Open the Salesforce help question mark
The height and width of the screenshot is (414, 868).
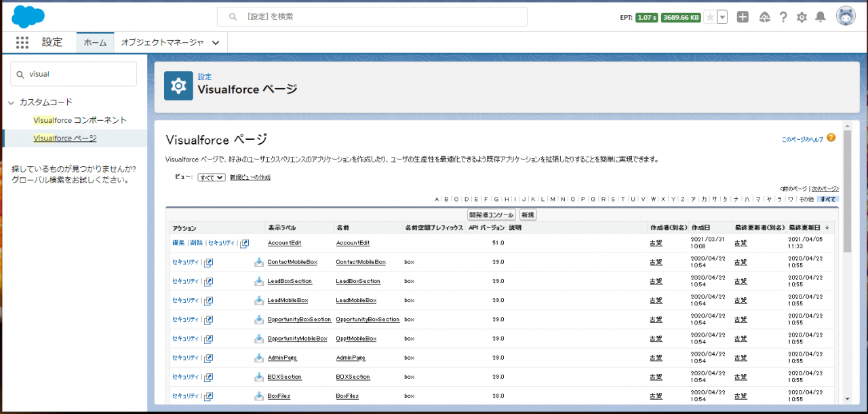point(783,17)
